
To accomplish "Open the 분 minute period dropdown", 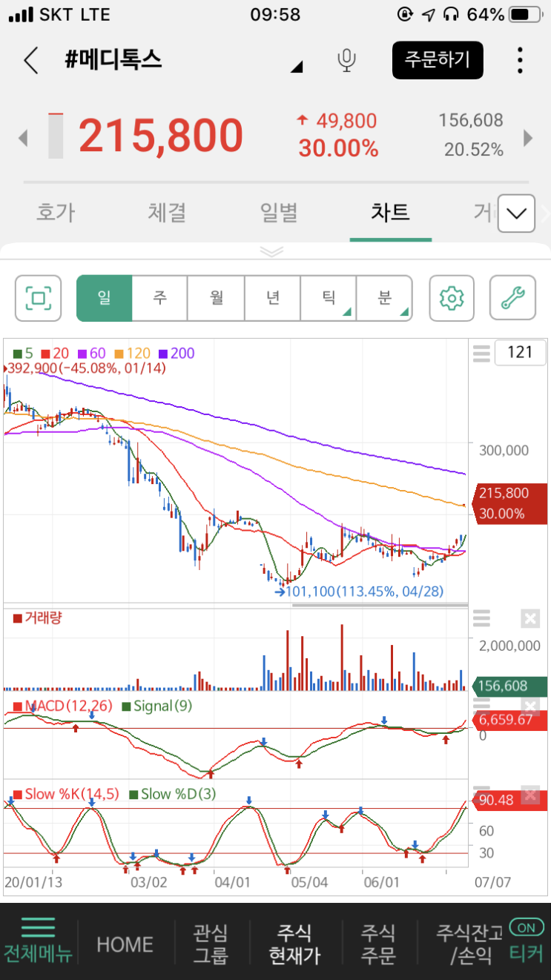I will click(384, 299).
